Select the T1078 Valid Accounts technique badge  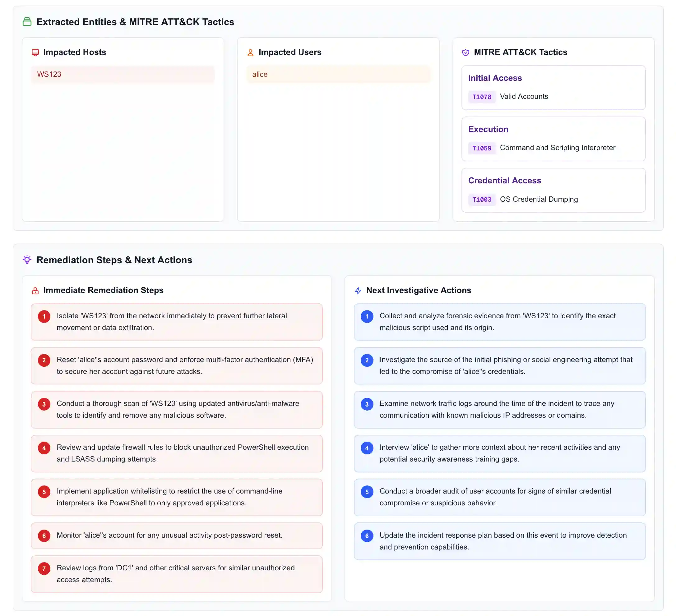point(482,97)
